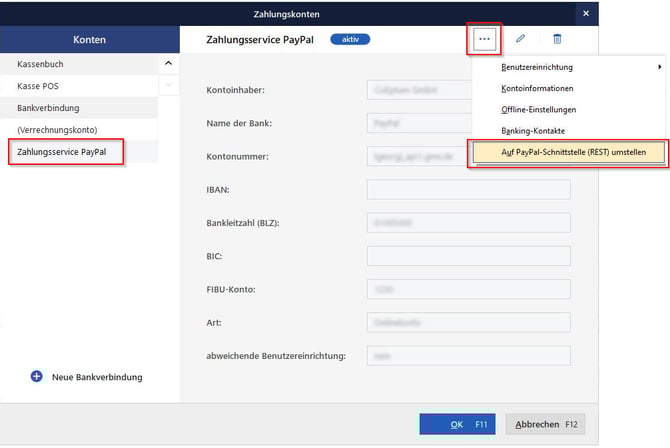Move account down with the greyed chevron
Image resolution: width=670 pixels, height=448 pixels.
[x=168, y=85]
